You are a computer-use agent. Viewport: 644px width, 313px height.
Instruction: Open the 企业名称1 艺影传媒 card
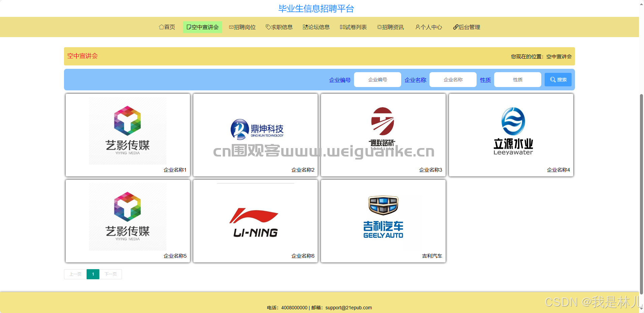click(x=128, y=135)
